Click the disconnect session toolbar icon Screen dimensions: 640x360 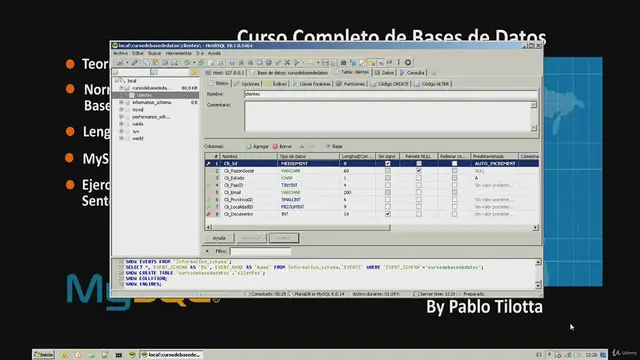pyautogui.click(x=134, y=62)
